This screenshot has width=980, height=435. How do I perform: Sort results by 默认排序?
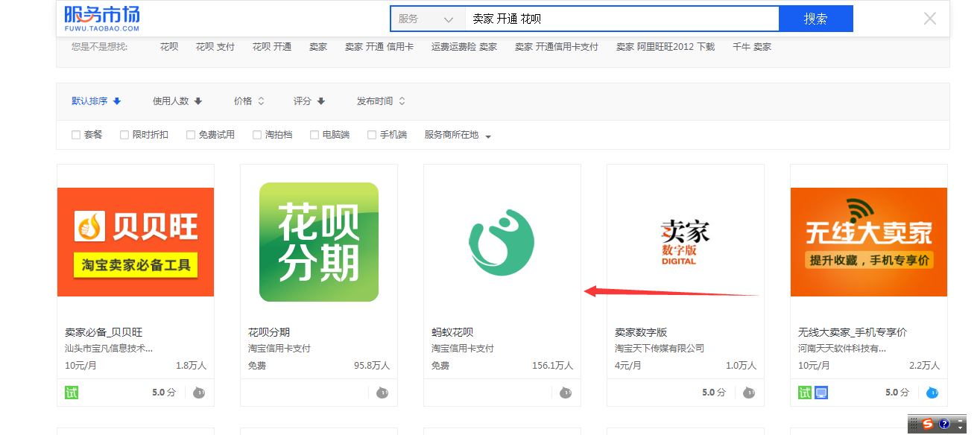coord(96,101)
